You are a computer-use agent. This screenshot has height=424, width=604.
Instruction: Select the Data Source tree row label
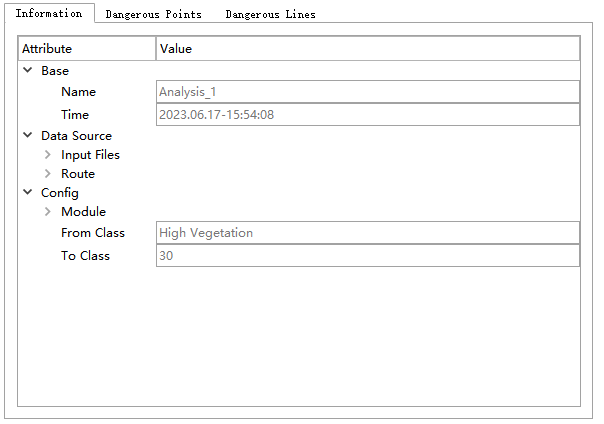pyautogui.click(x=76, y=136)
